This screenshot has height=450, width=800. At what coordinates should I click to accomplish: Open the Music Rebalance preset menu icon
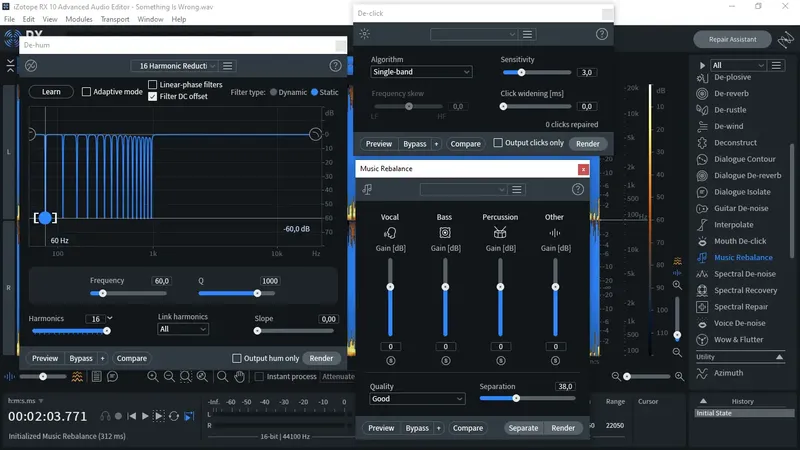516,189
